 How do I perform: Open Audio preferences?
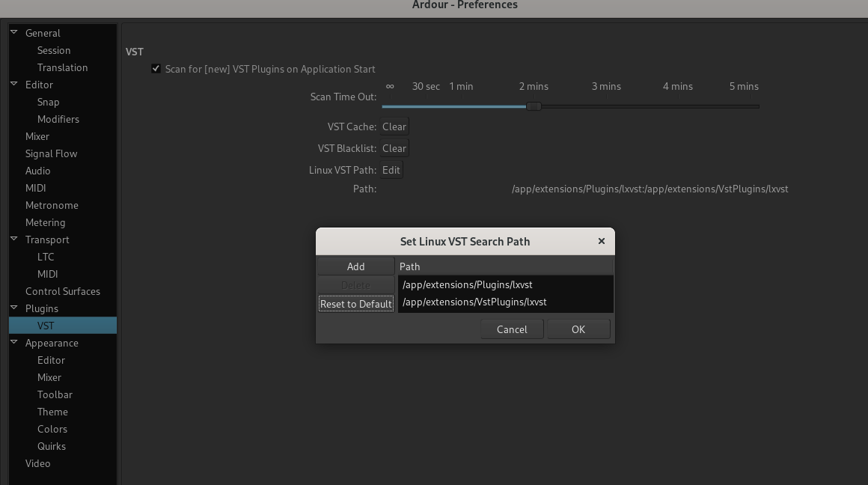pyautogui.click(x=37, y=171)
